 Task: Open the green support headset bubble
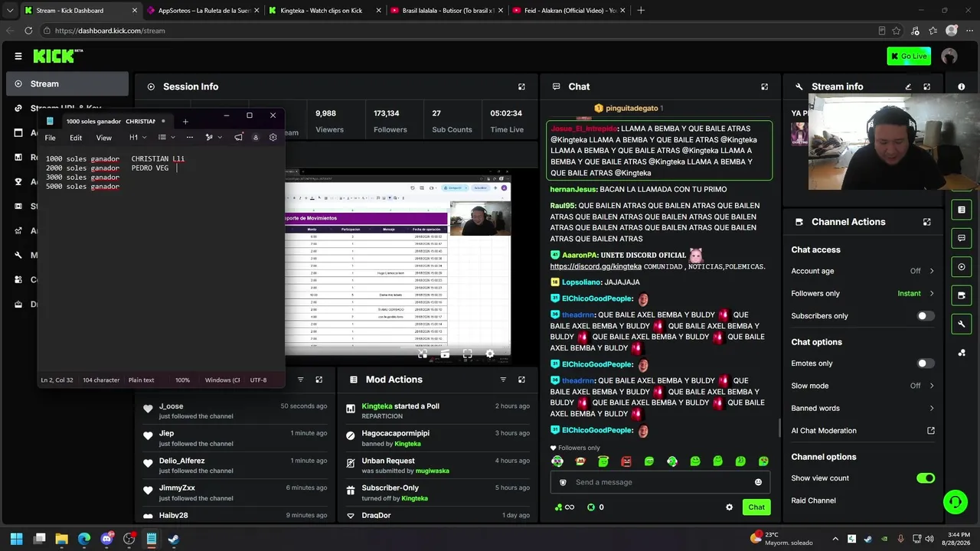(955, 502)
